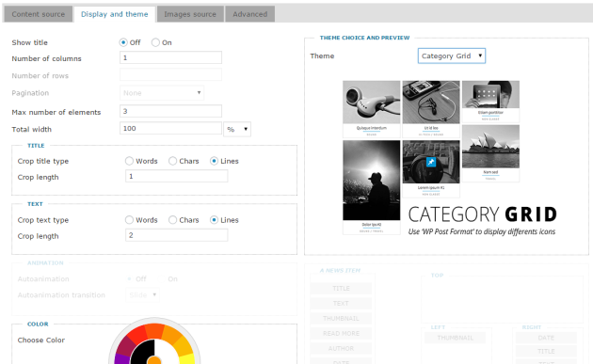This screenshot has width=593, height=364.
Task: Pick the purple segment on color wheel
Action: tap(121, 358)
